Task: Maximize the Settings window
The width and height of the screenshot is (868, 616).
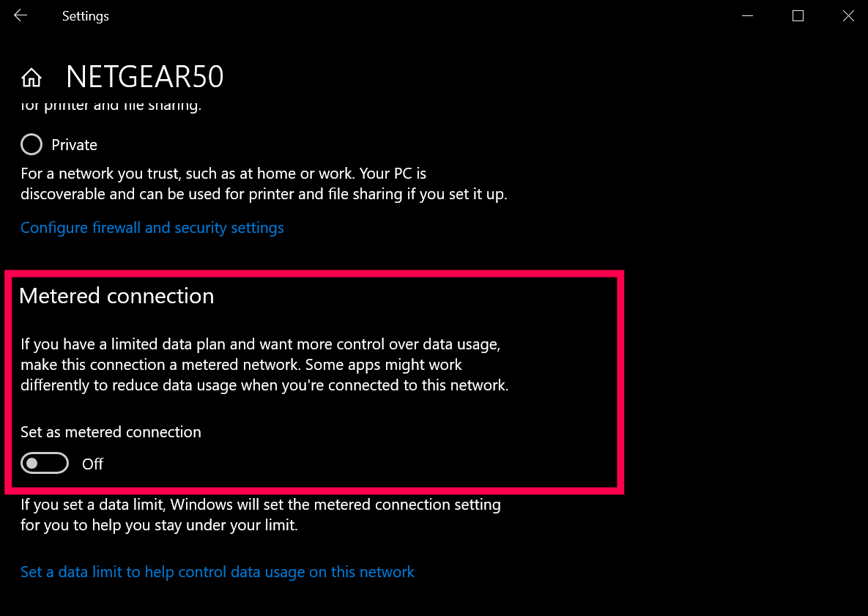Action: [798, 15]
